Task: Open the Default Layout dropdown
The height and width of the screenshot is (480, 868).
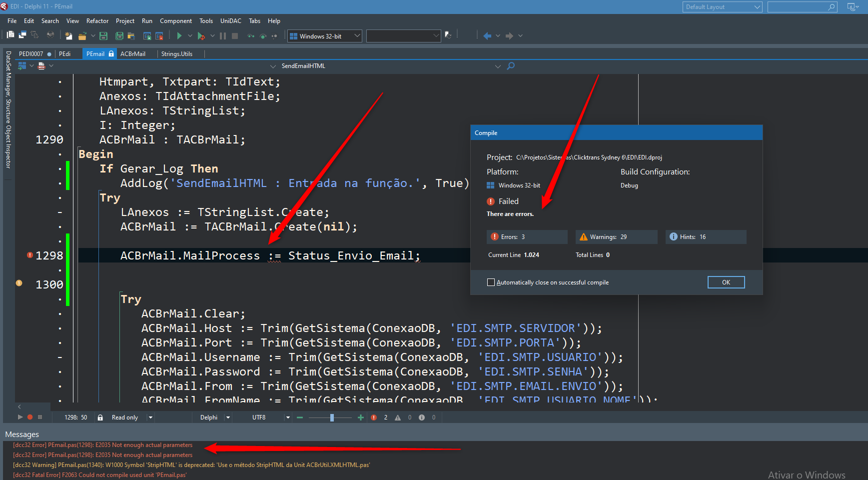Action: 722,7
